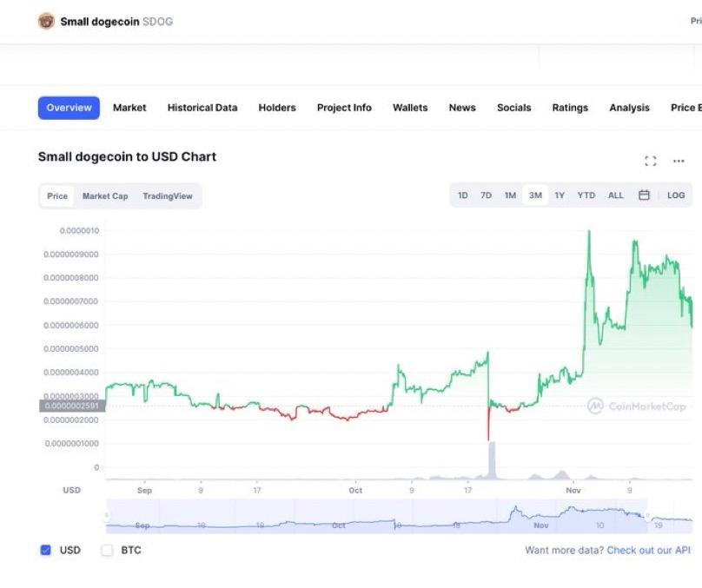The image size is (702, 588).
Task: Open the Historical Data tab
Action: click(x=202, y=107)
